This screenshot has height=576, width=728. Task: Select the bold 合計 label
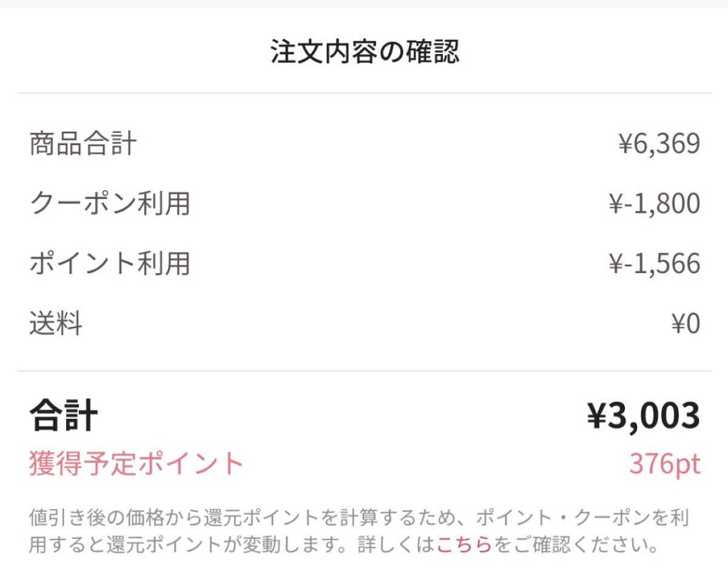pos(63,417)
